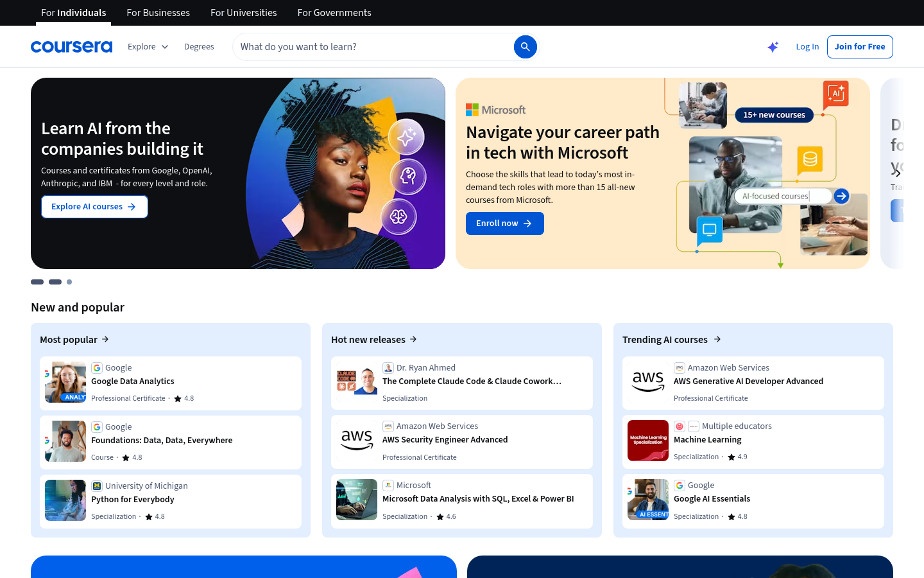Click Multiple educators label
The height and width of the screenshot is (578, 924).
(737, 426)
